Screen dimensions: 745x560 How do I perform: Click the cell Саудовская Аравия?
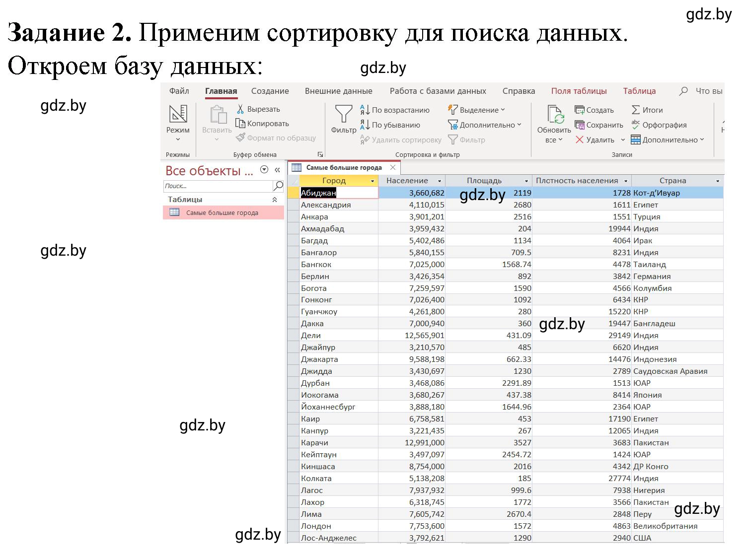click(x=677, y=371)
